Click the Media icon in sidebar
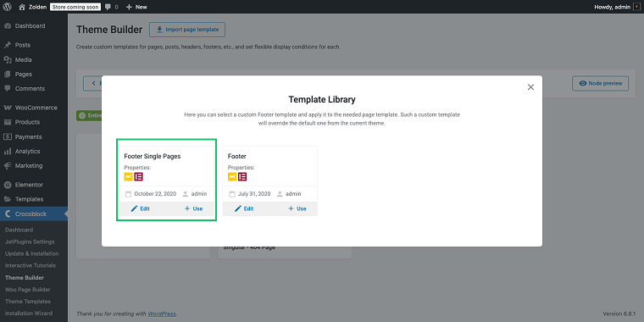The image size is (644, 322). click(x=7, y=59)
